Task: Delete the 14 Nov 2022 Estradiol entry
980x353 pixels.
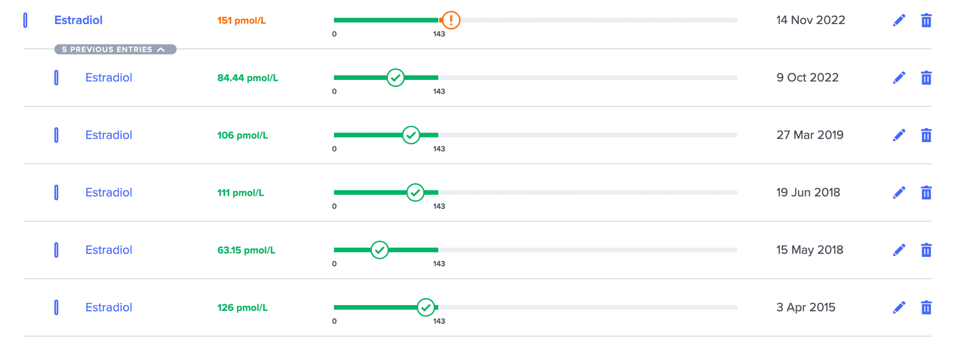Action: [x=926, y=20]
